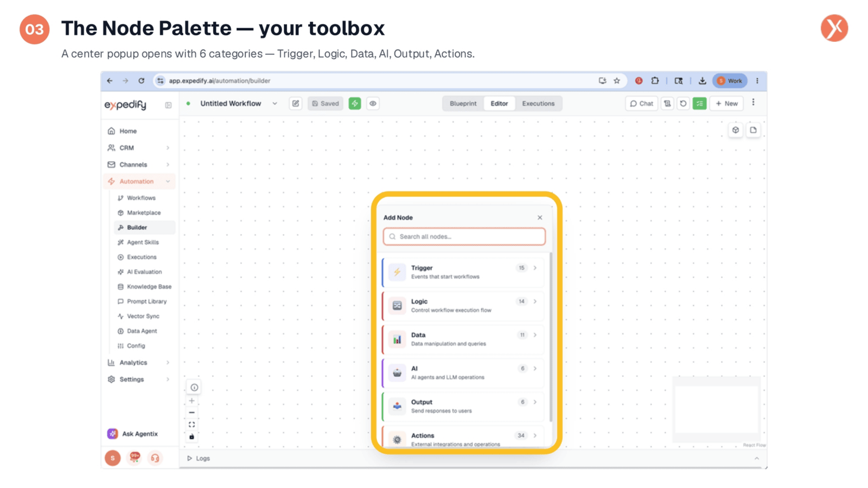
Task: Click the Search all nodes field
Action: tap(464, 236)
